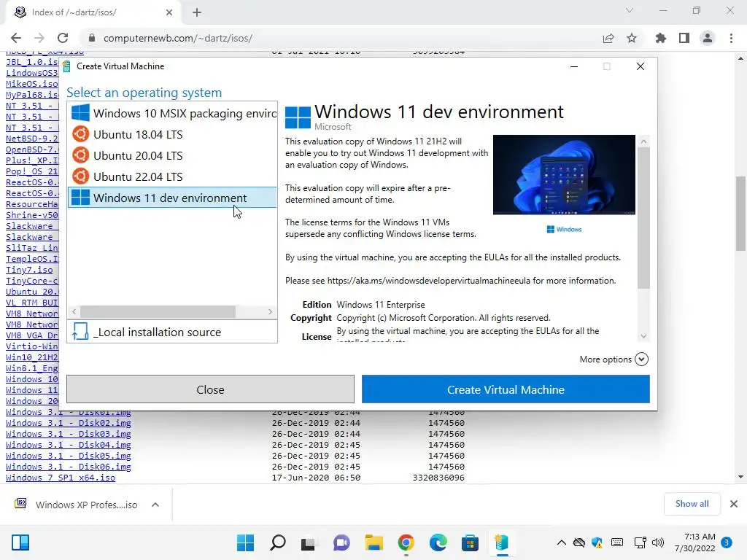
Task: Click the volume speaker tray icon
Action: 658,542
